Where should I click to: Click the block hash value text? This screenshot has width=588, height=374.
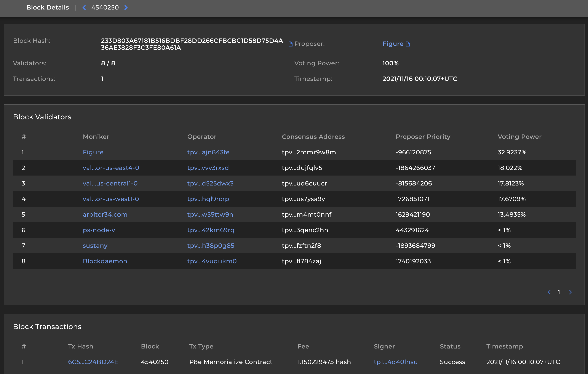click(192, 44)
